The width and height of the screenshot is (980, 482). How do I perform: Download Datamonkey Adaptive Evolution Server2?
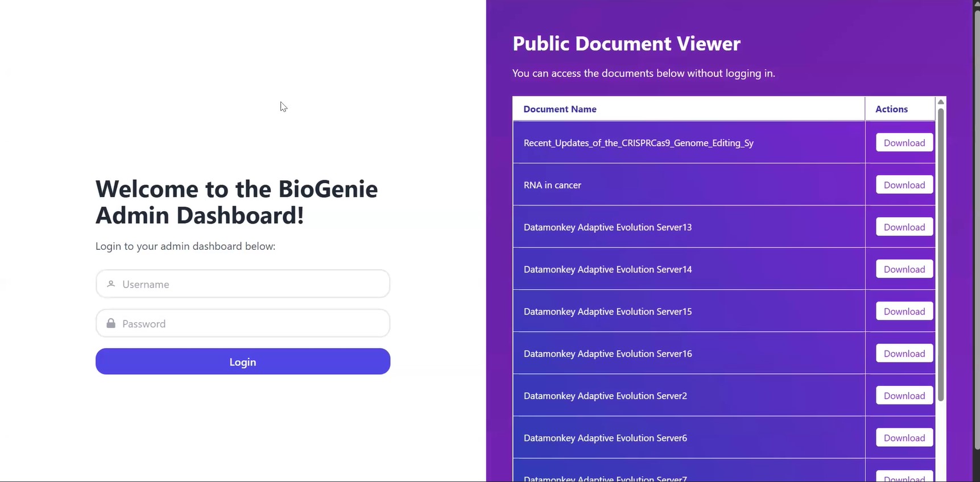[x=904, y=395]
